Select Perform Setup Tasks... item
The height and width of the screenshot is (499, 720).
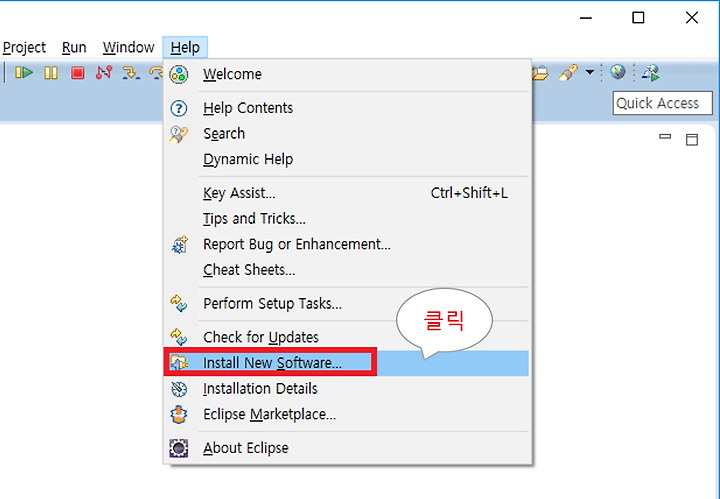(347, 304)
